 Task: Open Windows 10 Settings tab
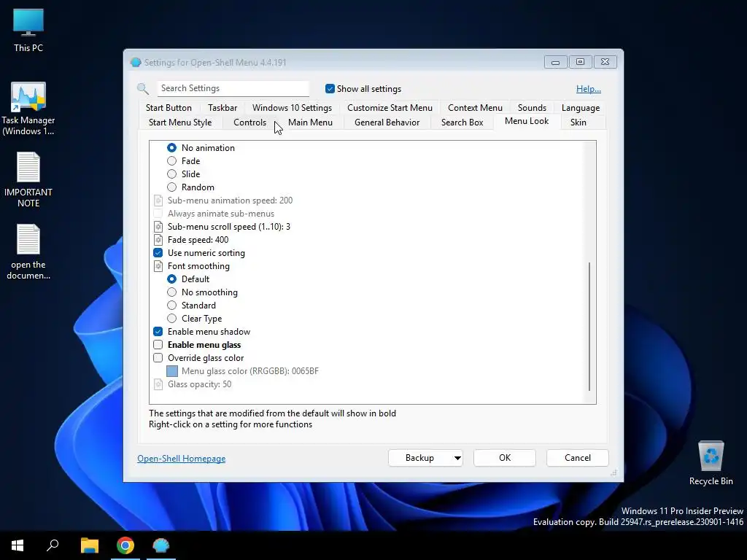pos(292,108)
